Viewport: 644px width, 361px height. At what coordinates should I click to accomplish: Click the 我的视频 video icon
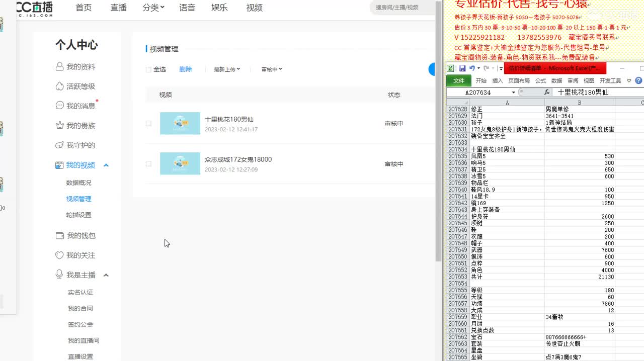pos(59,165)
